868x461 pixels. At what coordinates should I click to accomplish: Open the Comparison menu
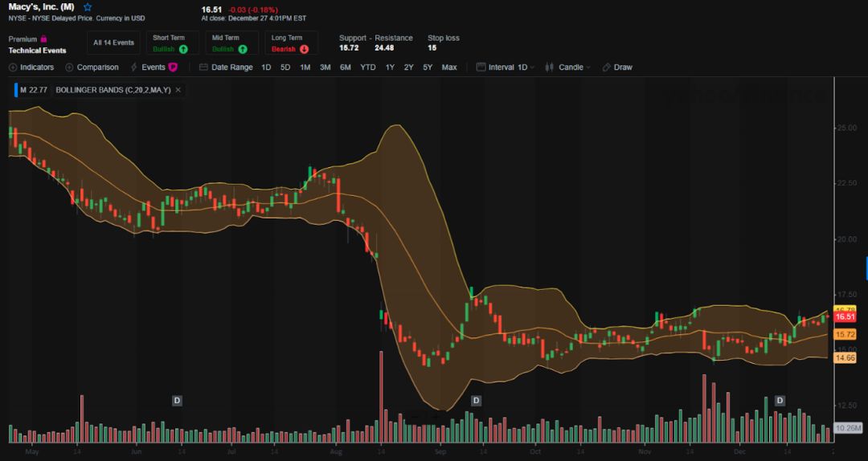pos(92,67)
